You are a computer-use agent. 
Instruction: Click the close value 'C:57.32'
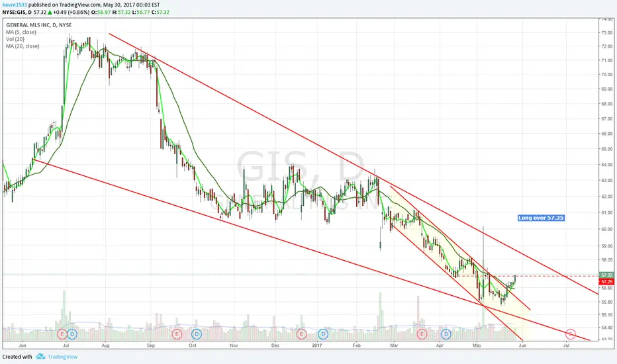pyautogui.click(x=160, y=12)
